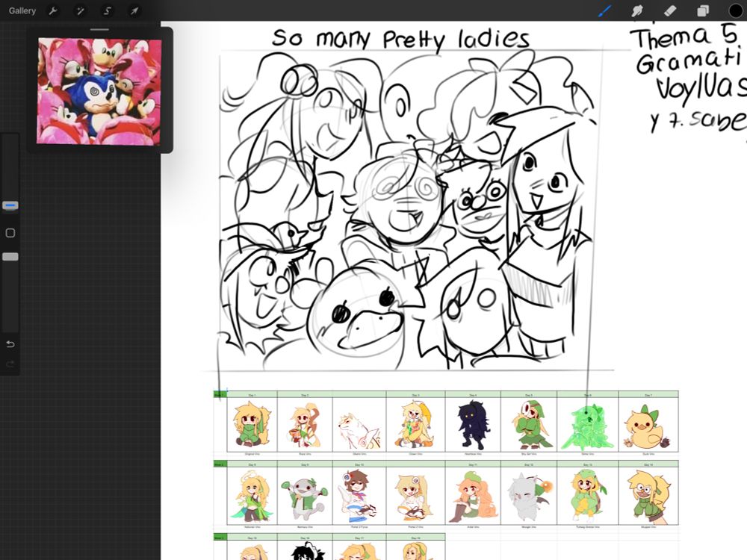
Task: Open the Actions wrench menu
Action: point(53,10)
